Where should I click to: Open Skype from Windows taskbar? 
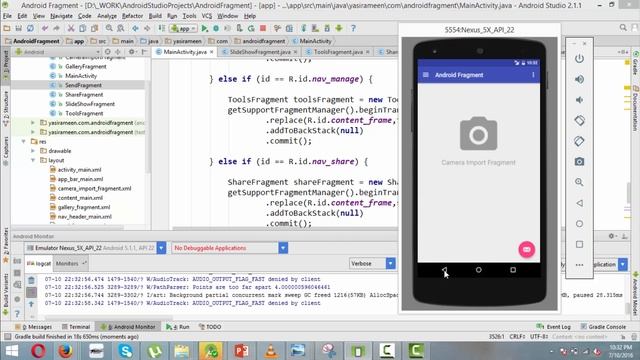[x=125, y=351]
